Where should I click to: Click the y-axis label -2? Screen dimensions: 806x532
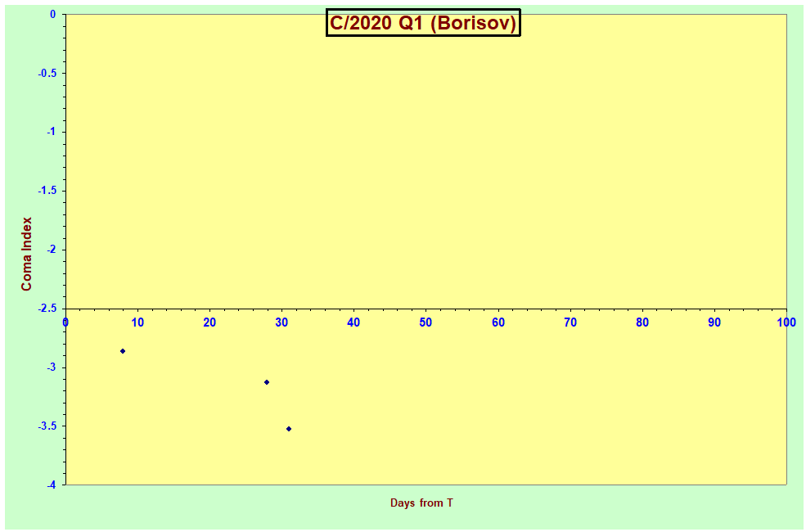51,250
